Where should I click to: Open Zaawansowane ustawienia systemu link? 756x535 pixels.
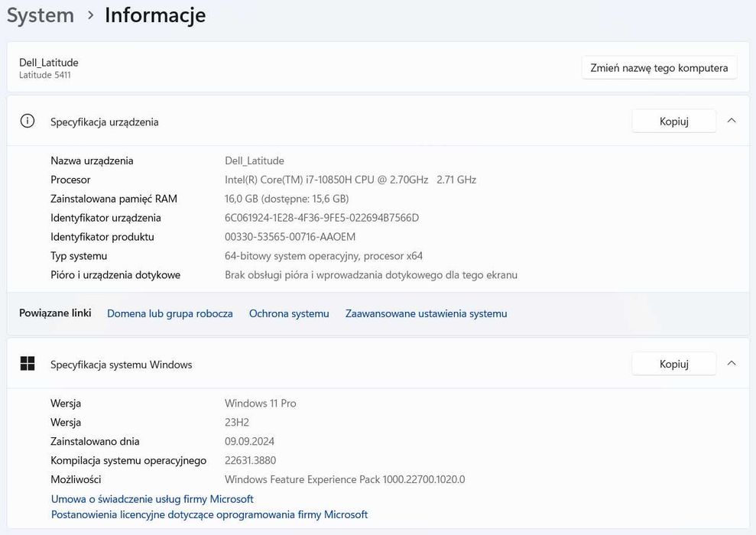427,313
